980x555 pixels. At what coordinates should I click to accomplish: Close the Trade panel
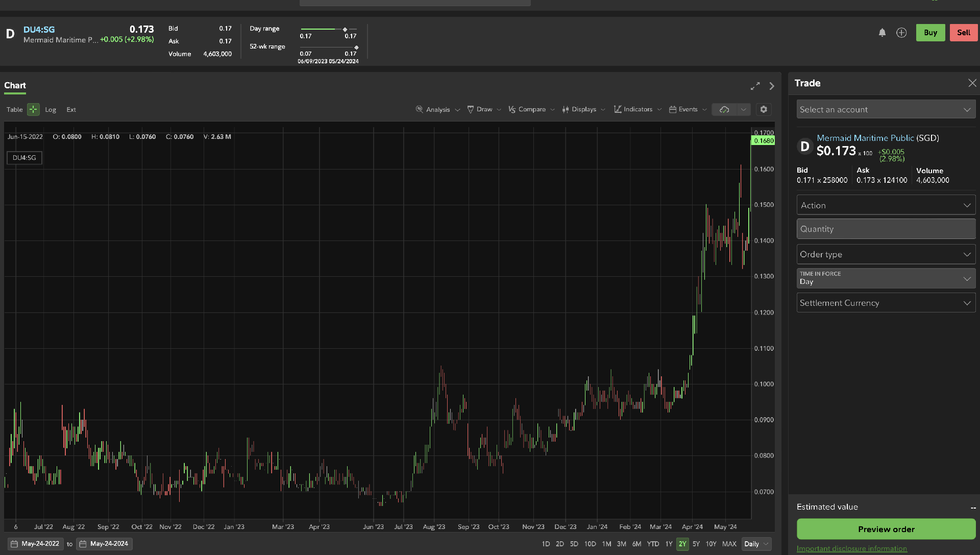[972, 83]
